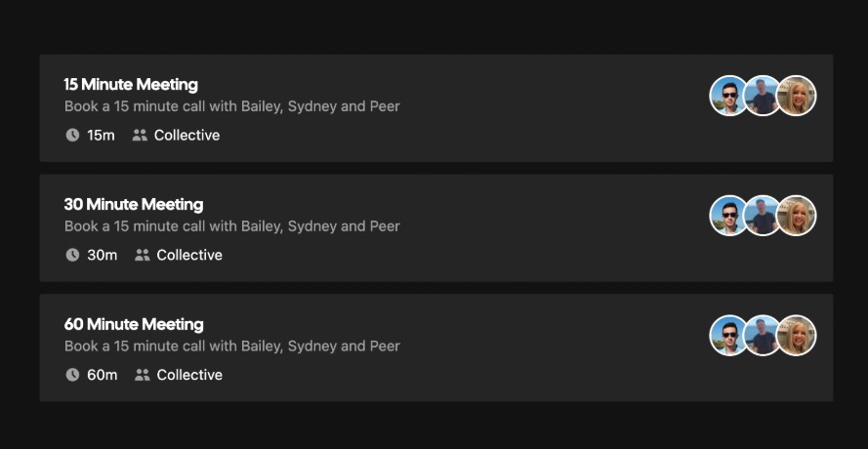Open the 15 Minute Meeting title
Image resolution: width=868 pixels, height=449 pixels.
click(x=131, y=85)
